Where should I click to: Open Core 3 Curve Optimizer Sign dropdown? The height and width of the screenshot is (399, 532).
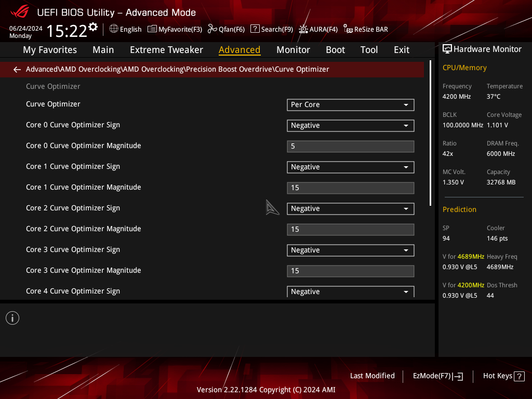(351, 250)
